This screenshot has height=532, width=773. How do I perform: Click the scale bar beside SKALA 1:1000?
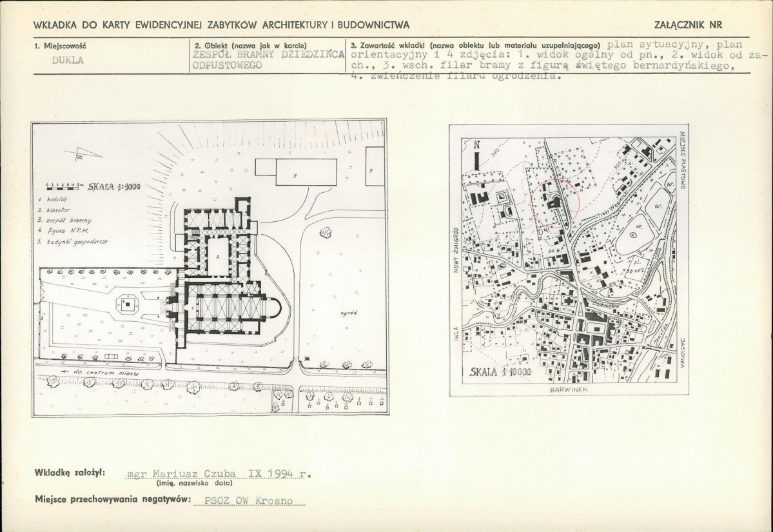pos(63,186)
